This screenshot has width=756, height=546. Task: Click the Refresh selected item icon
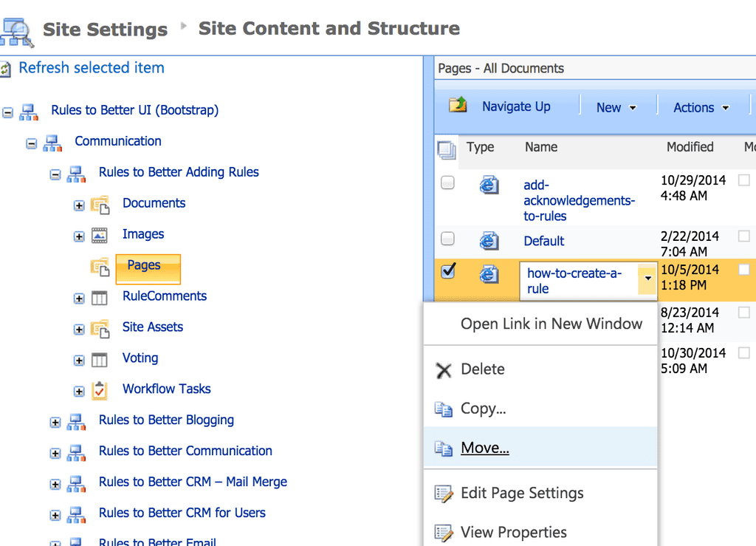6,69
